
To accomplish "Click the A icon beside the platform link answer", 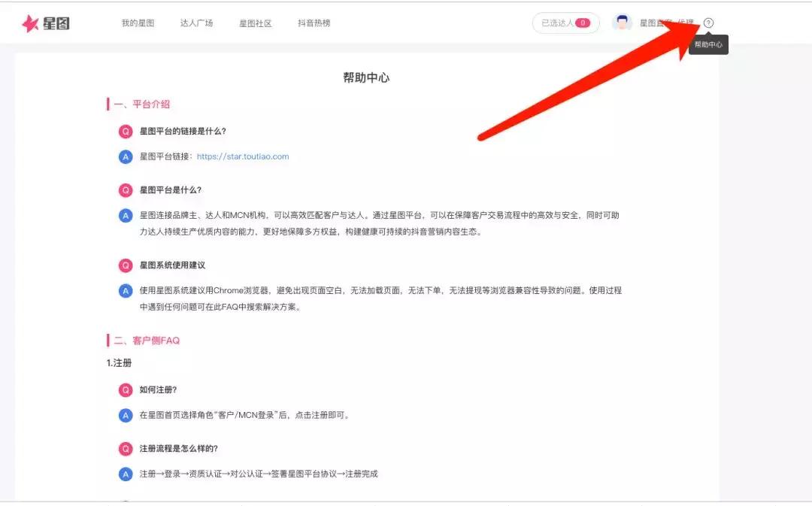I will [126, 157].
